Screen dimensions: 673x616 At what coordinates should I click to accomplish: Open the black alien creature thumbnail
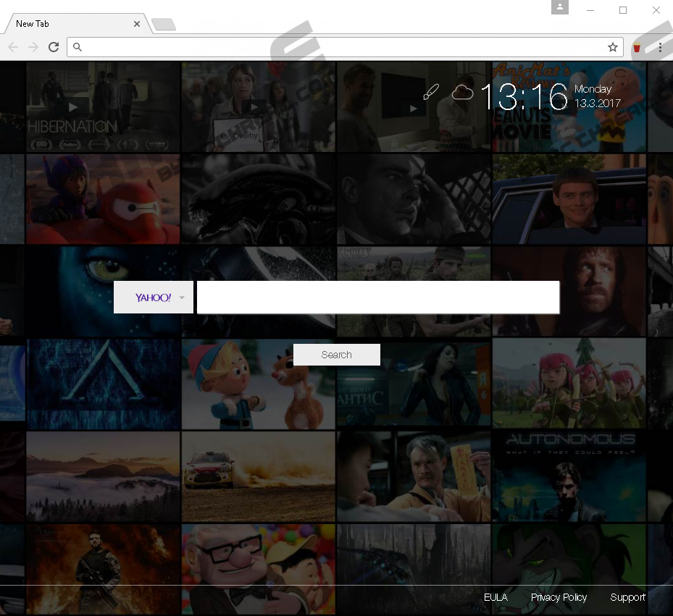point(259,199)
